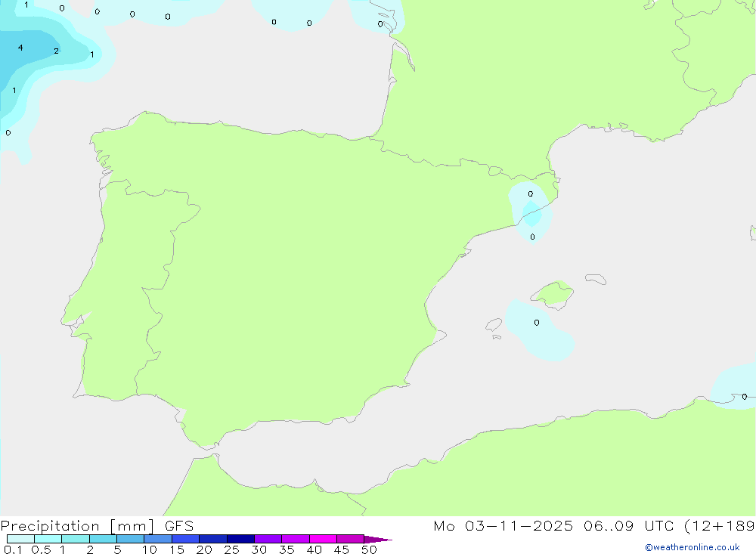Viewport: 756px width, 554px height.
Task: Select the 2 to 5 mm legend swatch
Action: tap(103, 539)
